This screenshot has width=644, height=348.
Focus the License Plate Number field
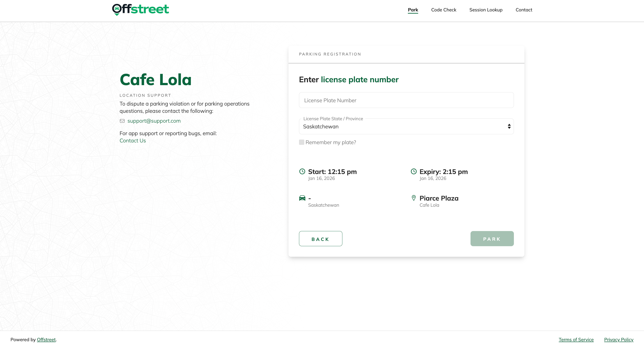click(406, 100)
